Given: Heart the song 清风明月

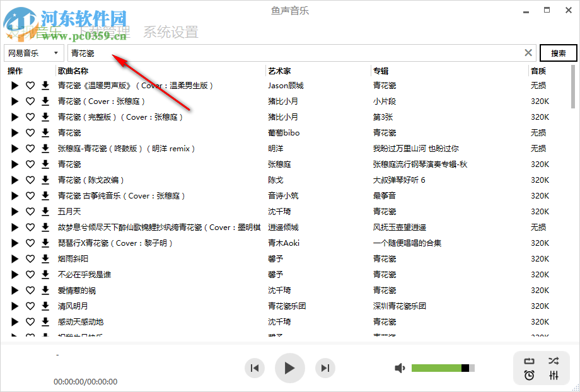Looking at the screenshot, I should [x=30, y=306].
